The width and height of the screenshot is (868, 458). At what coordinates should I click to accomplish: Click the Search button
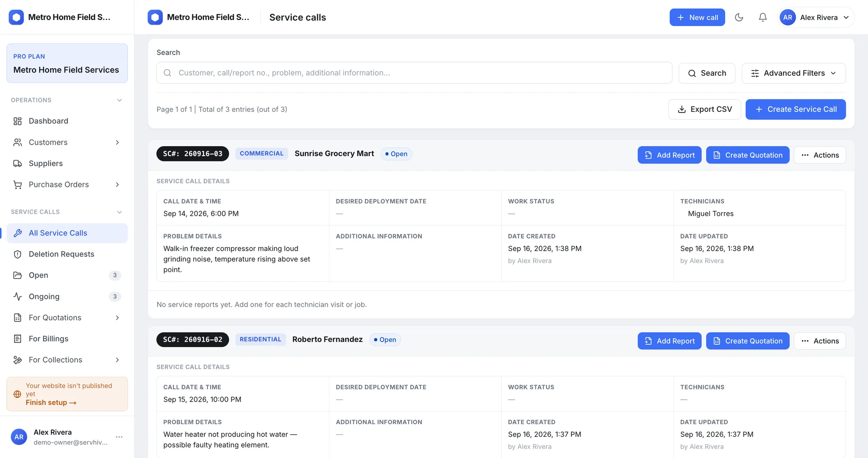click(x=707, y=73)
